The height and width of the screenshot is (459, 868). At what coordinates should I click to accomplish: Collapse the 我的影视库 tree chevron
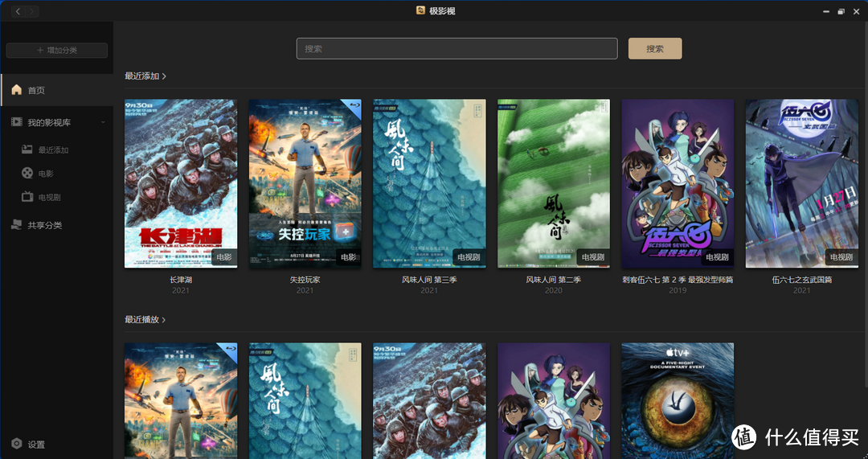[x=103, y=122]
